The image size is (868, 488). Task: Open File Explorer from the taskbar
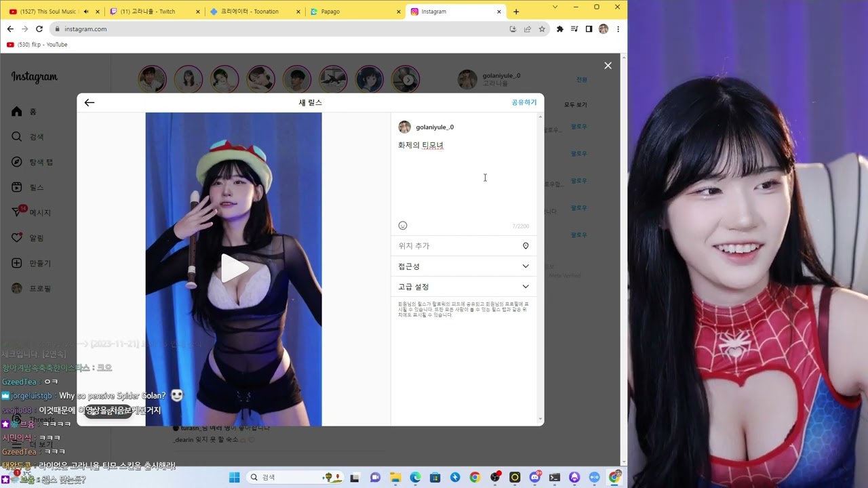395,477
